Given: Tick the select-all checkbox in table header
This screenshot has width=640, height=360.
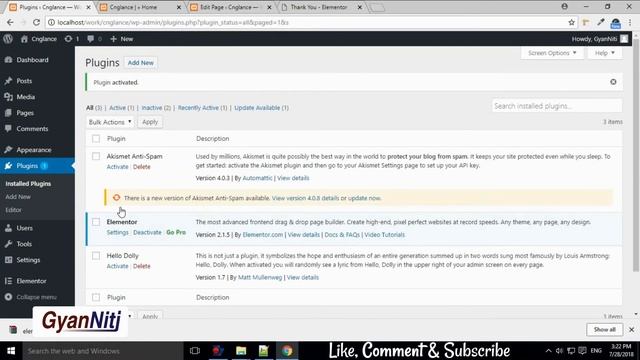Looking at the screenshot, I should coord(96,139).
